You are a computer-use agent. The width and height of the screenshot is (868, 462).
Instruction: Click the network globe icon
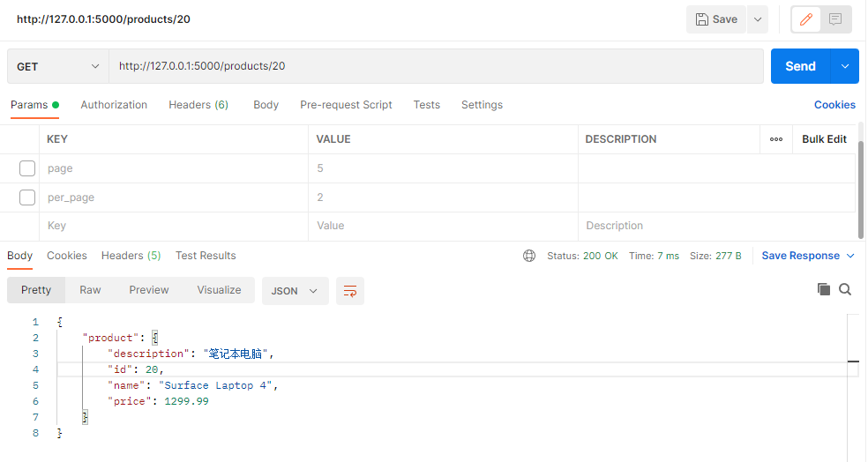[529, 256]
